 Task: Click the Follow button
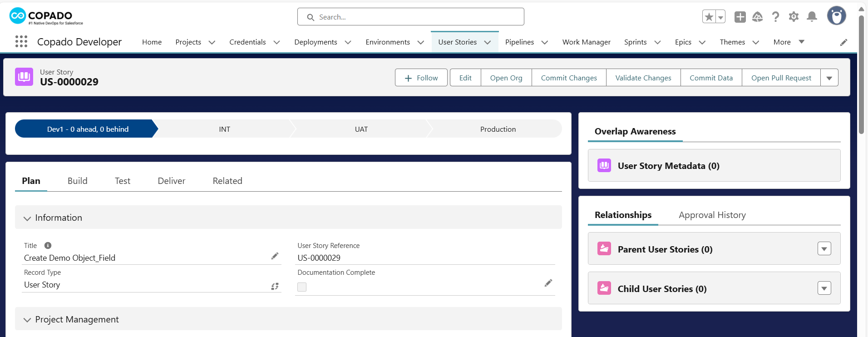point(421,78)
